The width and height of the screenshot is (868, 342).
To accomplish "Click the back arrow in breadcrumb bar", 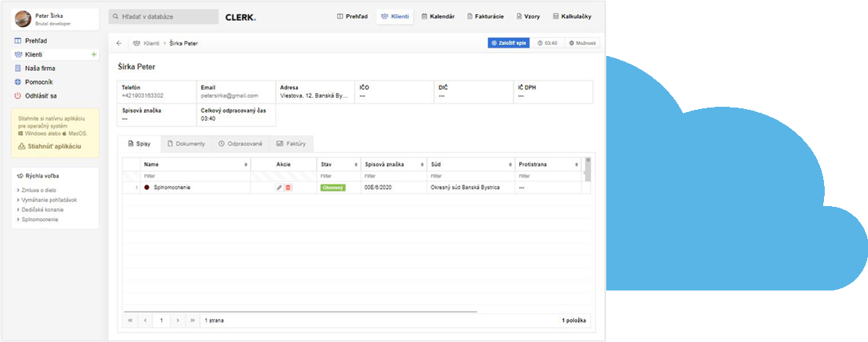I will (x=119, y=43).
